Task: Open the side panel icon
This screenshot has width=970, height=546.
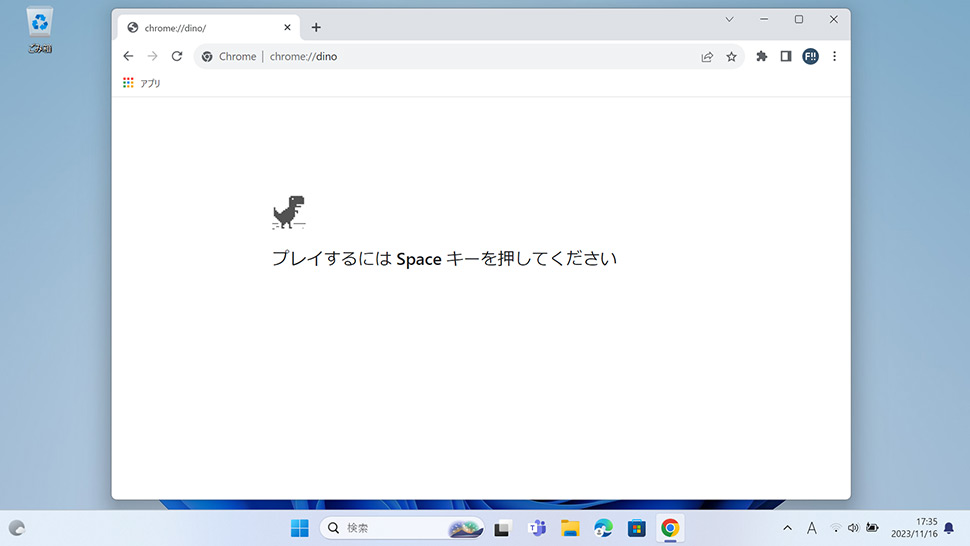Action: coord(786,56)
